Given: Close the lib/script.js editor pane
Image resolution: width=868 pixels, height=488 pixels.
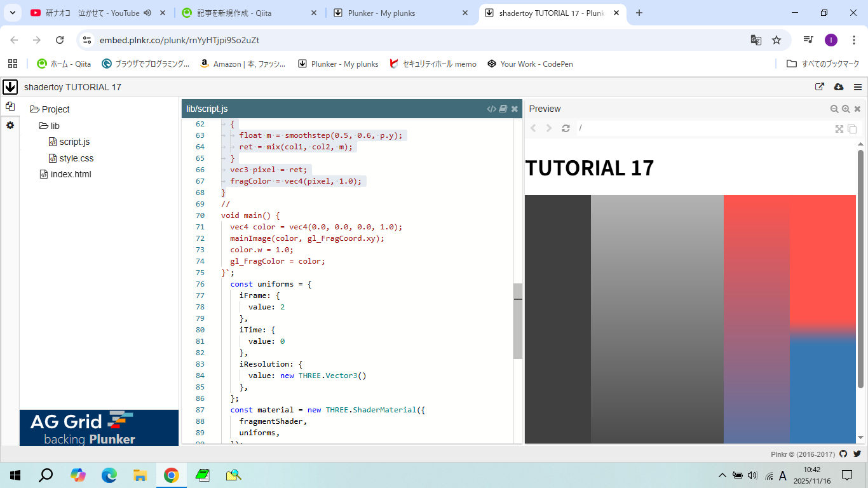Looking at the screenshot, I should pyautogui.click(x=515, y=109).
